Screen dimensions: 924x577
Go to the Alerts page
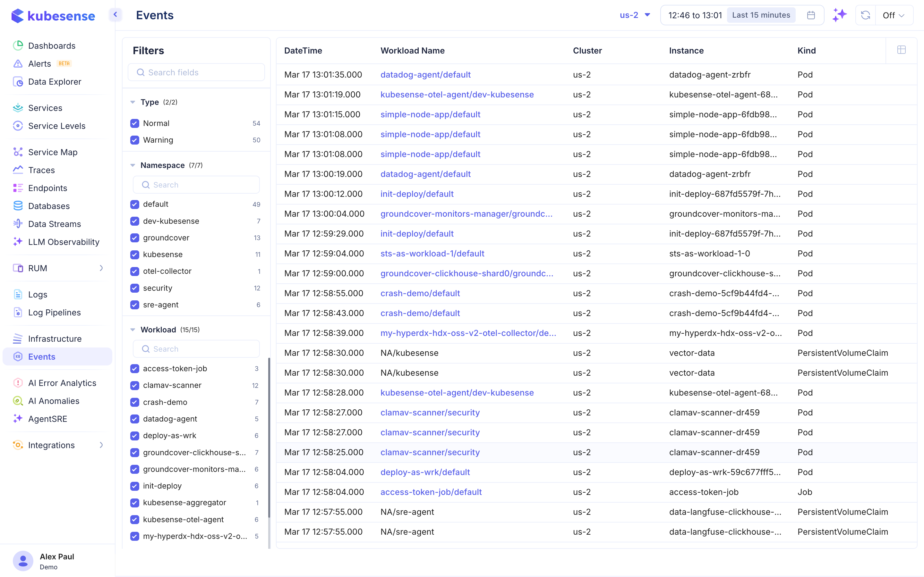click(39, 63)
